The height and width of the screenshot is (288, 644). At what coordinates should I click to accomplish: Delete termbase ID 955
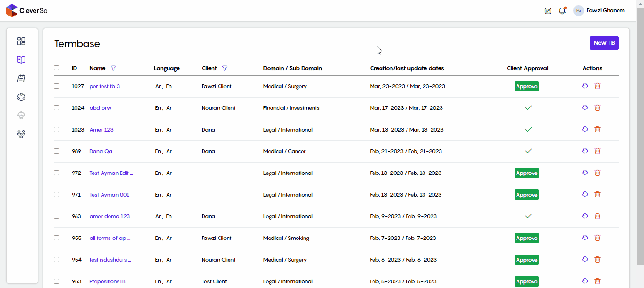[x=597, y=238]
